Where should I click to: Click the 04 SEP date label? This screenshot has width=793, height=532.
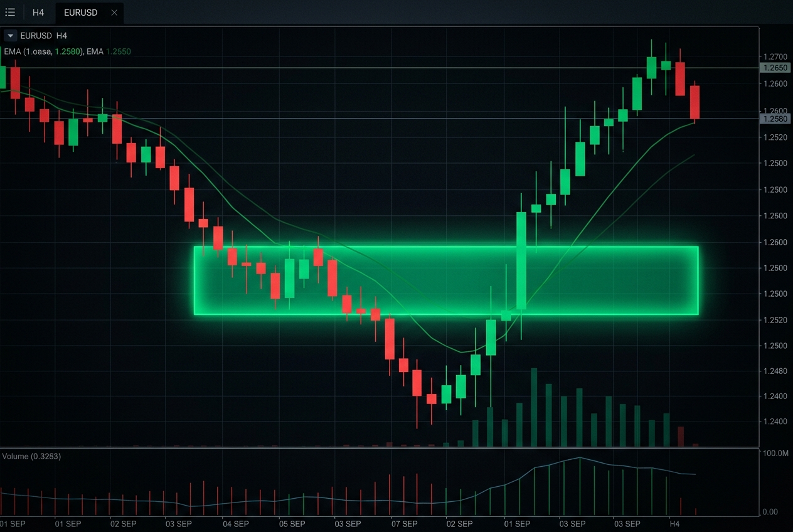click(236, 523)
